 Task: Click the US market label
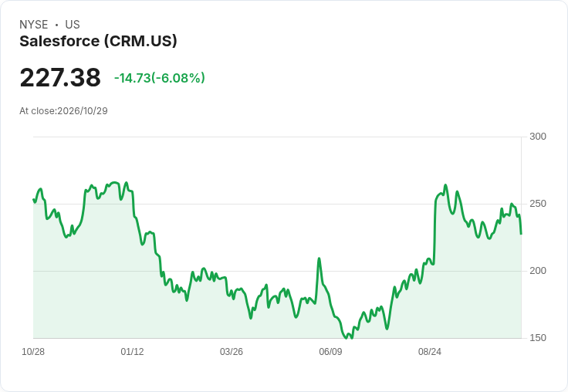(x=73, y=25)
